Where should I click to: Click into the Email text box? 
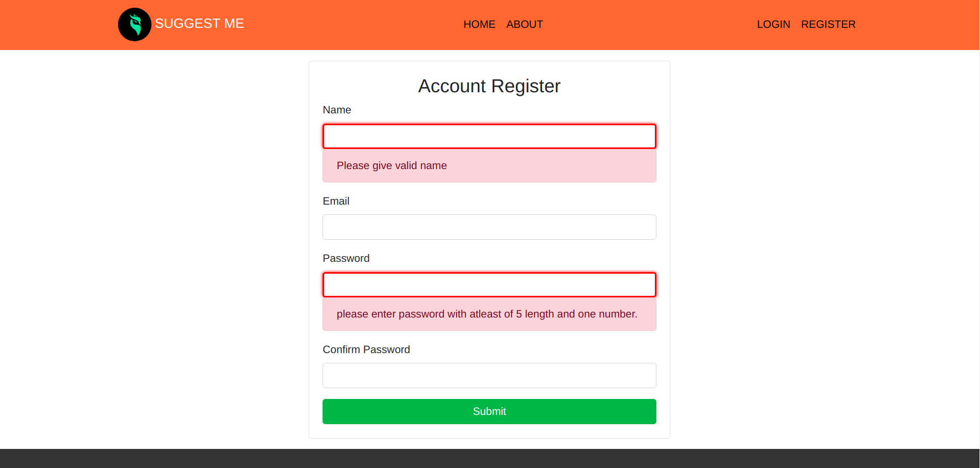[x=489, y=227]
